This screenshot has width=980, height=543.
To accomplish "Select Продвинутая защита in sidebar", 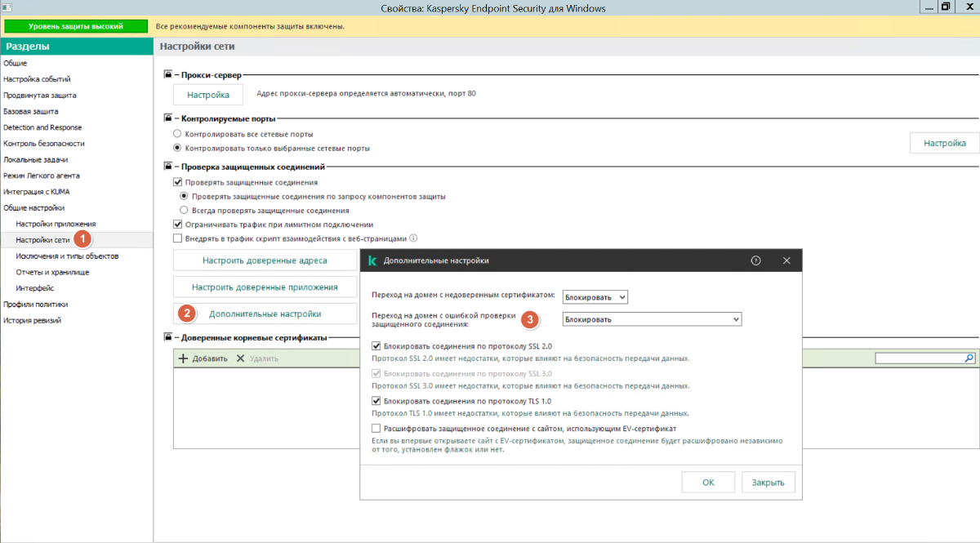I will click(x=40, y=96).
